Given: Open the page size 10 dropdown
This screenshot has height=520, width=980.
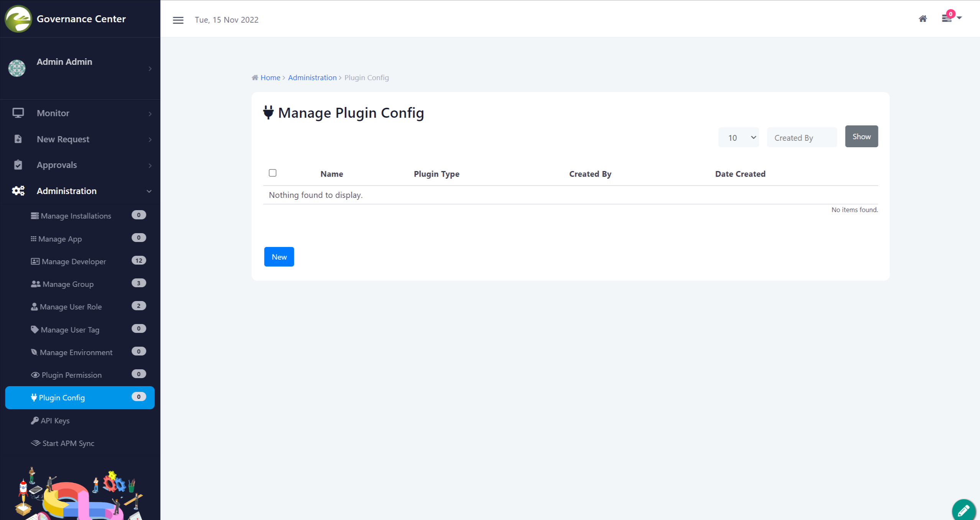Looking at the screenshot, I should [x=738, y=138].
